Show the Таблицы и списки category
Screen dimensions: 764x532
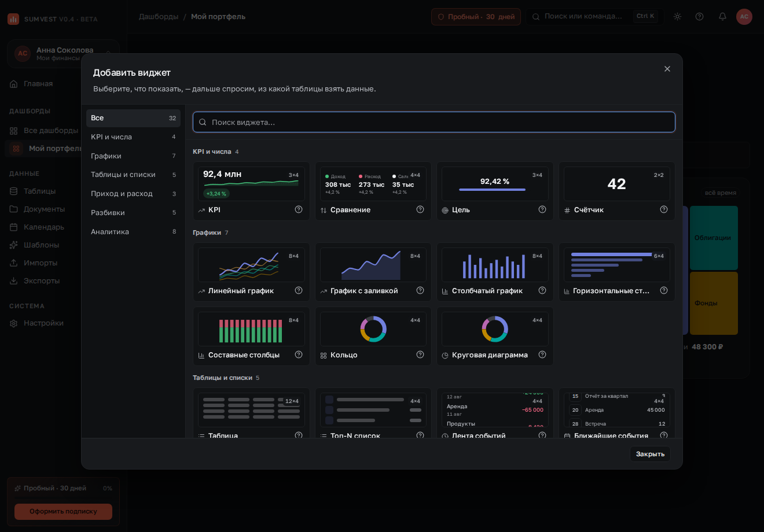pos(133,175)
